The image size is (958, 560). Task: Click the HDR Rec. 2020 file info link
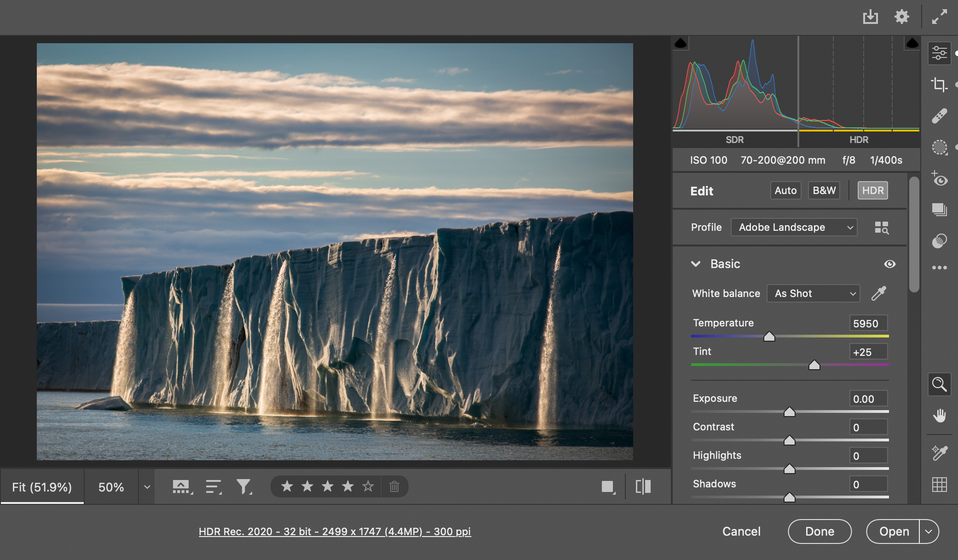pos(335,531)
